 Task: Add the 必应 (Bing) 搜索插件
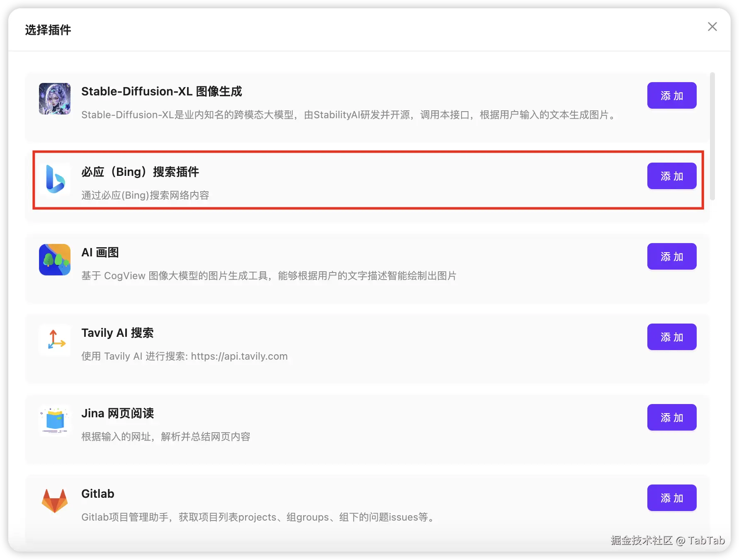tap(672, 176)
